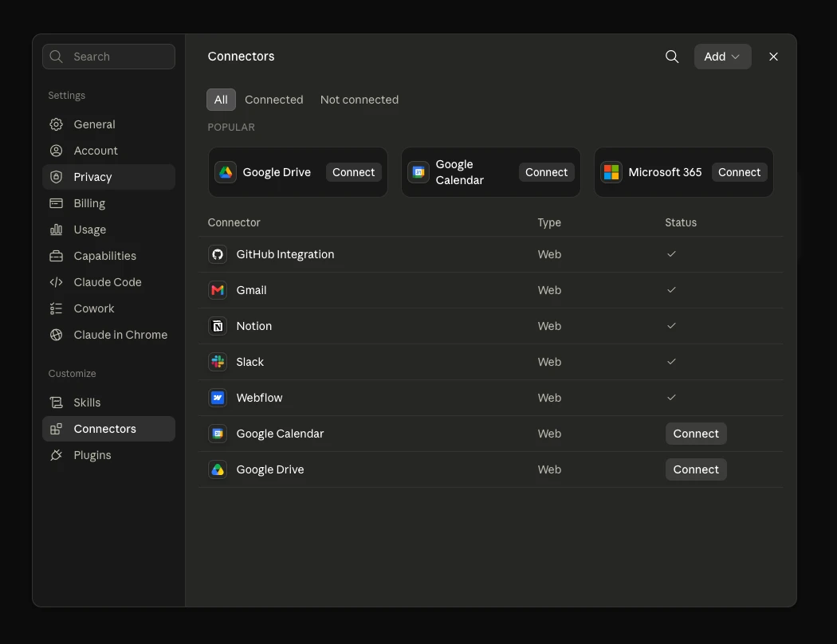Viewport: 837px width, 644px height.
Task: Click the Claude in Chrome globe icon
Action: pyautogui.click(x=56, y=335)
